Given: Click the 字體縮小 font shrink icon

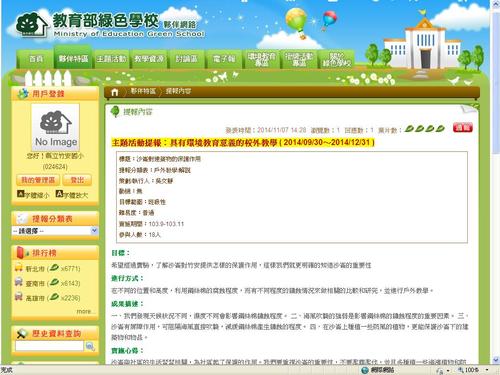Looking at the screenshot, I should 21,194.
